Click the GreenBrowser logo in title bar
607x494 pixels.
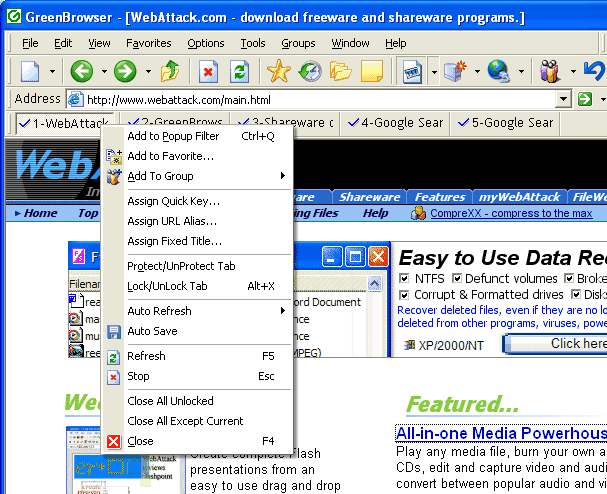[x=14, y=17]
